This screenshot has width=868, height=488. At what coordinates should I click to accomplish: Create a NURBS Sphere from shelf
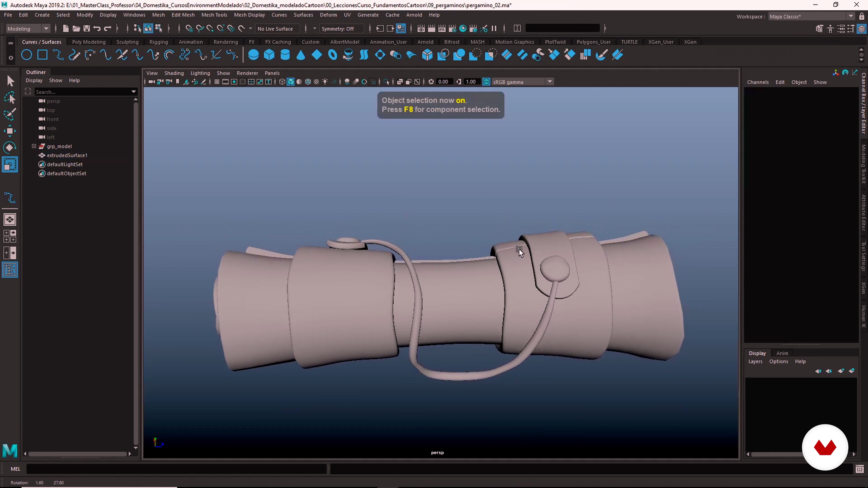253,55
